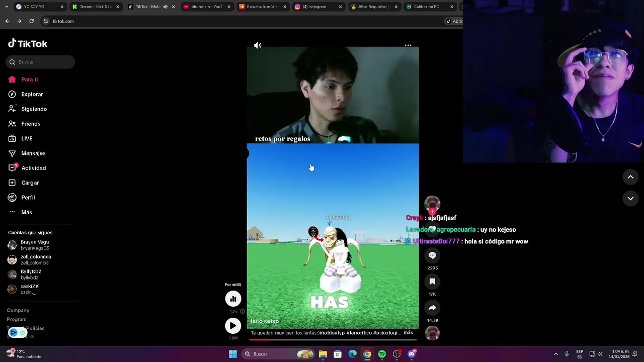Screen dimensions: 644x362
Task: Go to the next video with down chevron
Action: click(x=630, y=198)
